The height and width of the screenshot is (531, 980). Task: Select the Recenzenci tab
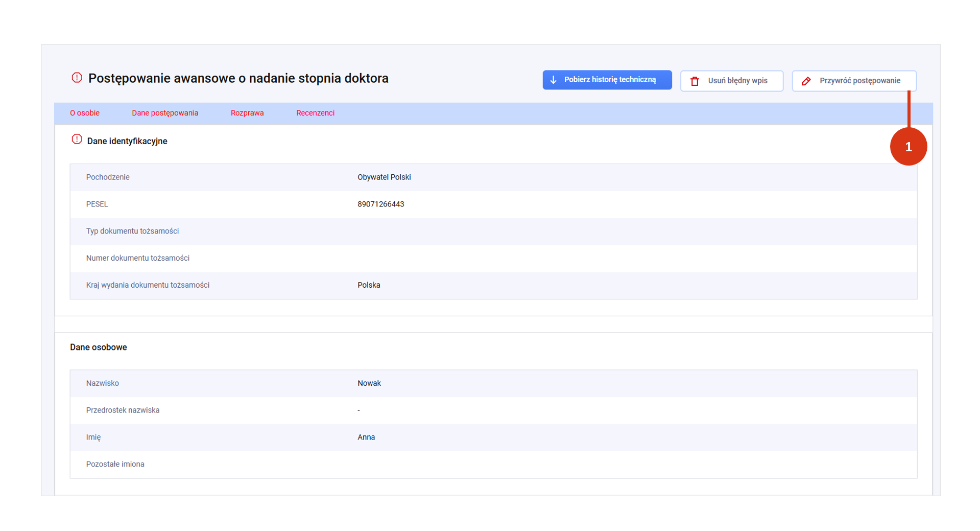point(315,113)
